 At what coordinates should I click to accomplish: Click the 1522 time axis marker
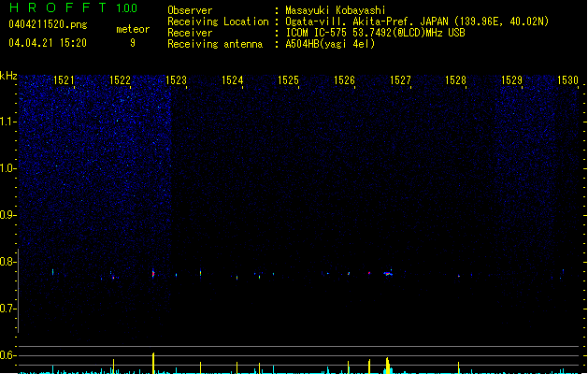120,79
